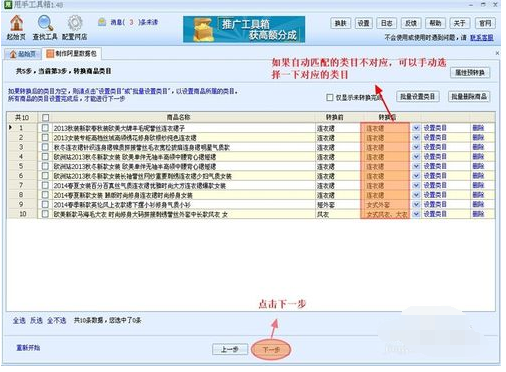Open category dropdown arrow in row 4
The width and height of the screenshot is (506, 372).
point(416,157)
